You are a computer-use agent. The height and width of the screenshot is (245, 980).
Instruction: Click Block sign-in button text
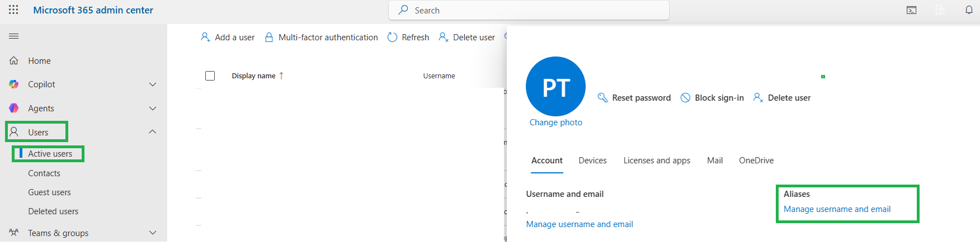[719, 97]
